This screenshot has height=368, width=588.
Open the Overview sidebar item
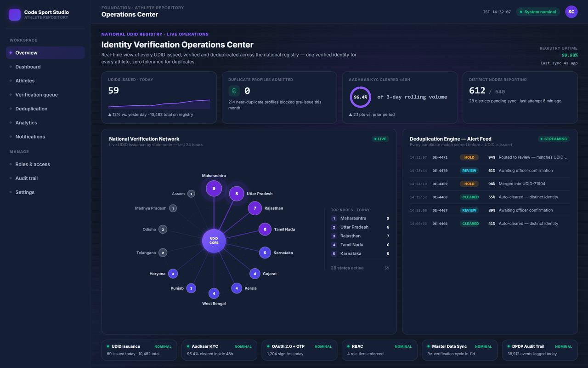pyautogui.click(x=45, y=52)
